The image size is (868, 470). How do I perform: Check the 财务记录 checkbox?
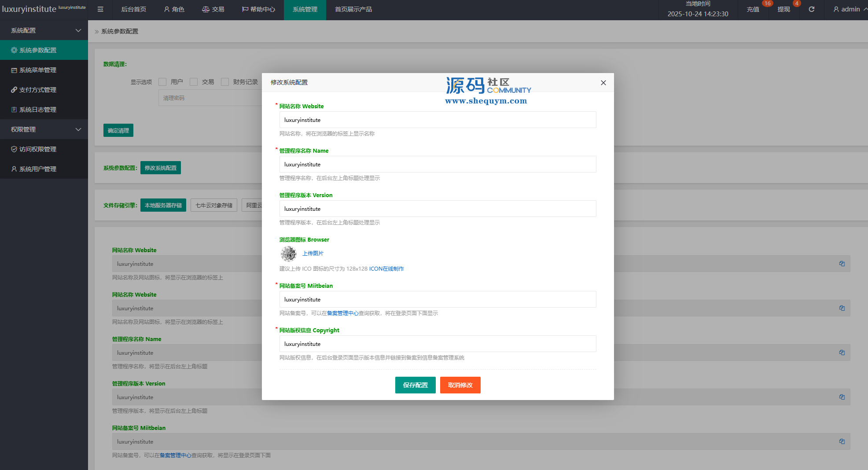225,82
